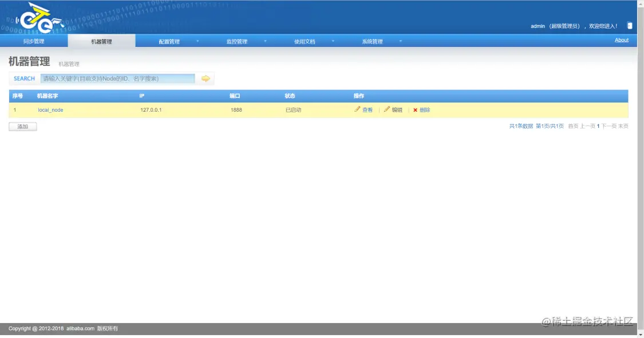
Task: Click IP cell 127.0.0.1
Action: (151, 110)
